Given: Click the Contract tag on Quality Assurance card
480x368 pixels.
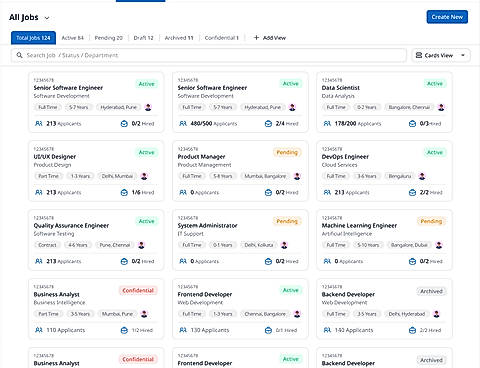Looking at the screenshot, I should (x=47, y=245).
